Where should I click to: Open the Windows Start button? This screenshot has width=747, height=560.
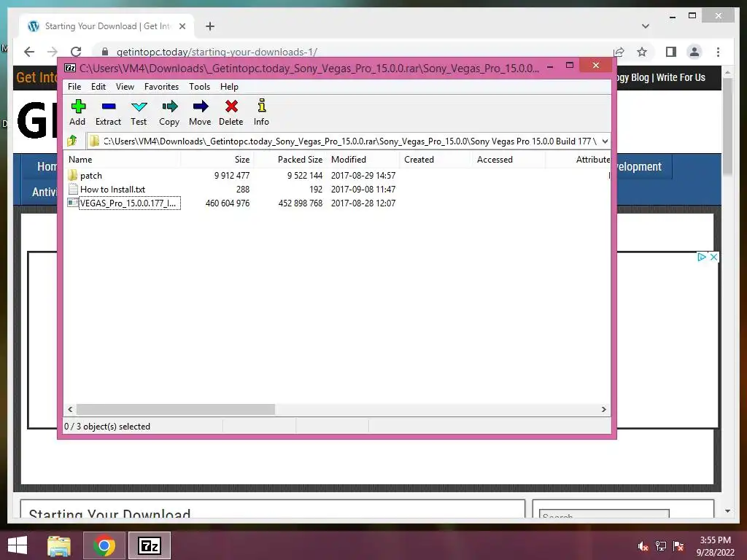click(18, 545)
